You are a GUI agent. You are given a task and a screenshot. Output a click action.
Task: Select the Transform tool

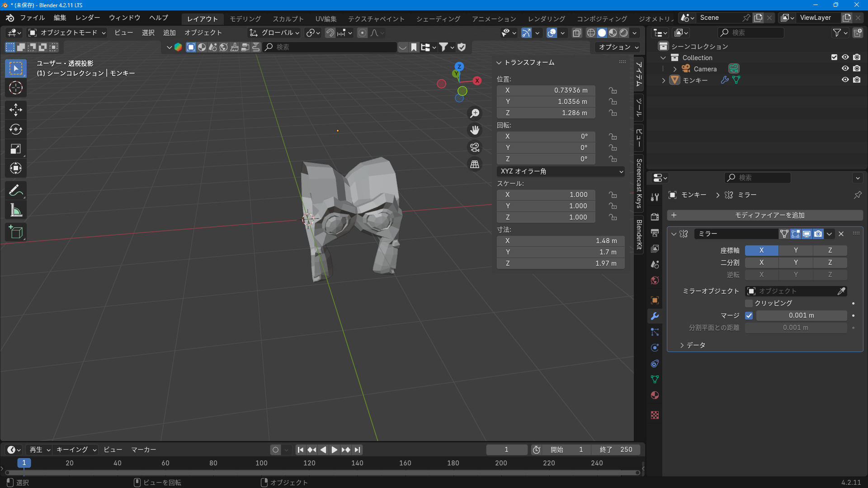click(x=16, y=168)
